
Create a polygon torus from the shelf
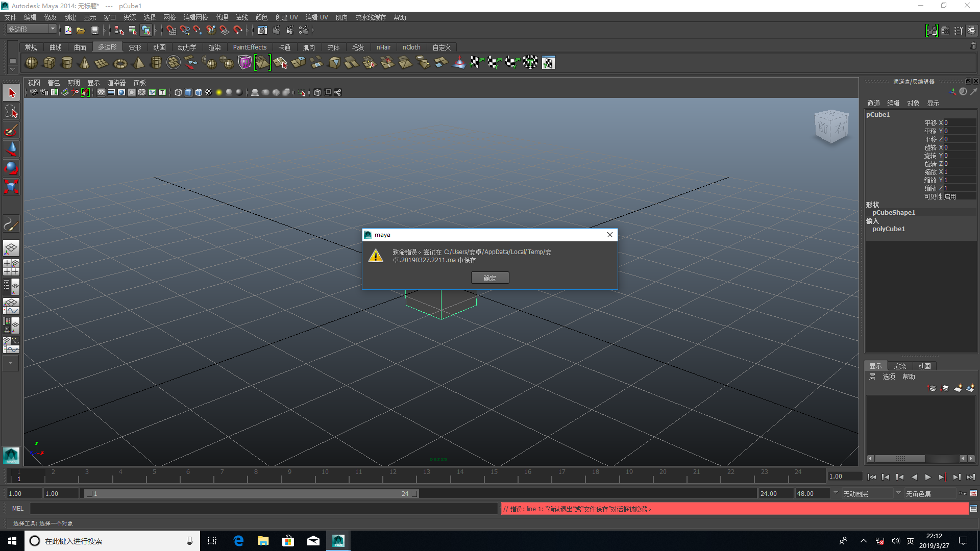pyautogui.click(x=120, y=63)
